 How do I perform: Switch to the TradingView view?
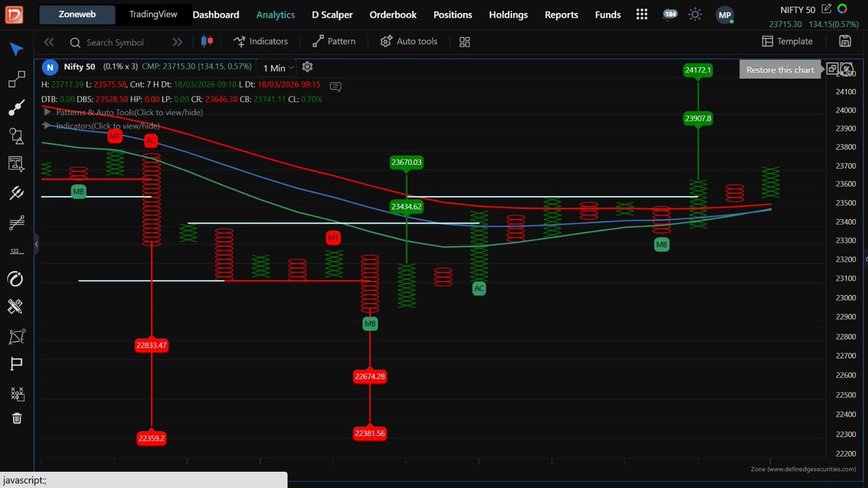(153, 14)
